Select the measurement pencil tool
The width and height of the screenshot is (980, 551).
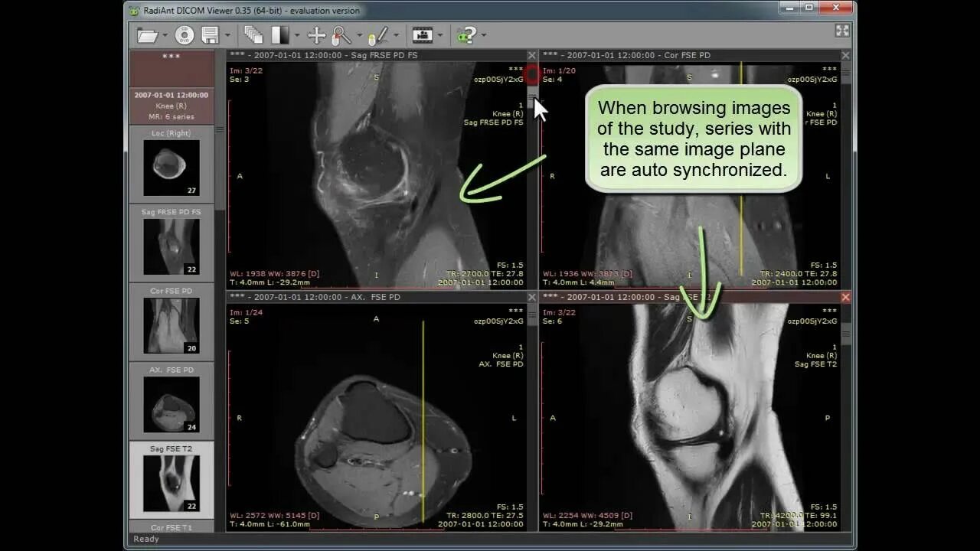[377, 35]
